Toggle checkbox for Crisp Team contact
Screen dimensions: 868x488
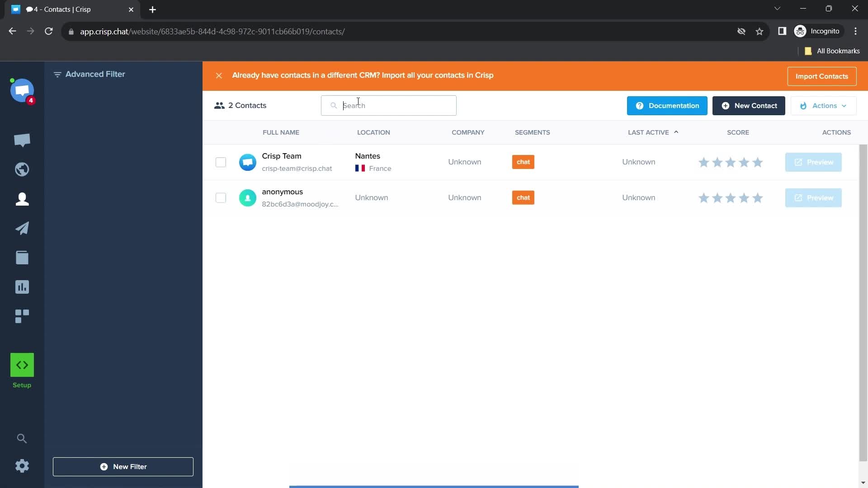coord(220,162)
